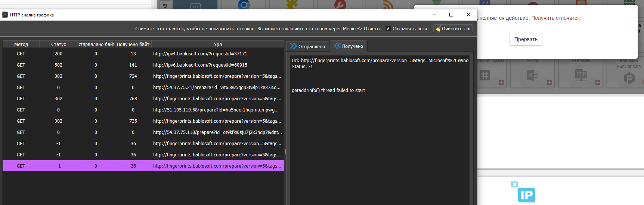
Task: Click the checksum hash module icon
Action: click(484, 75)
